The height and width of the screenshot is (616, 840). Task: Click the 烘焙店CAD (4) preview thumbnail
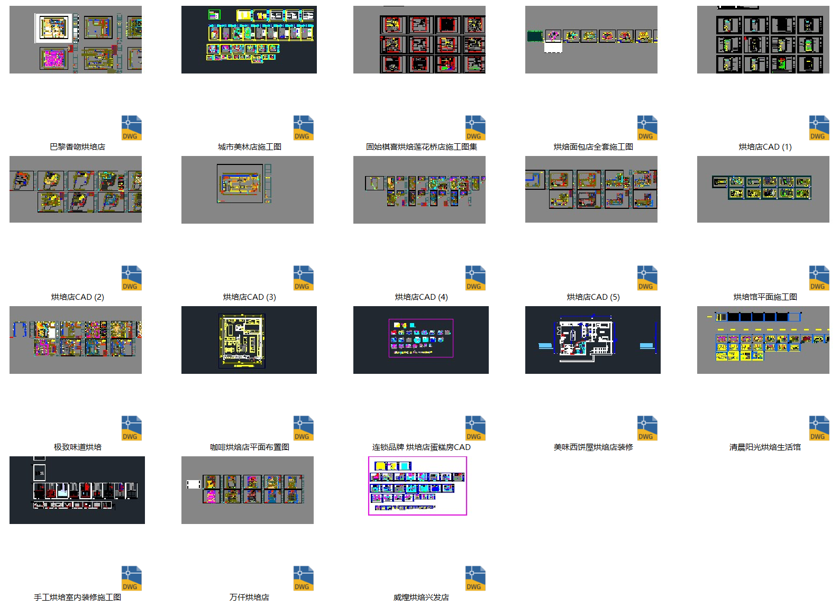(419, 189)
